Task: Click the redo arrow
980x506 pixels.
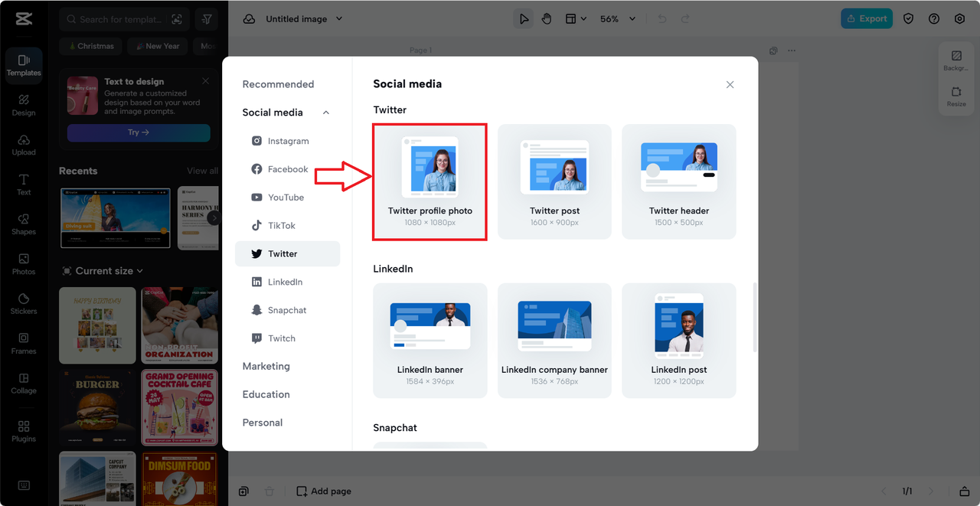Action: (685, 19)
